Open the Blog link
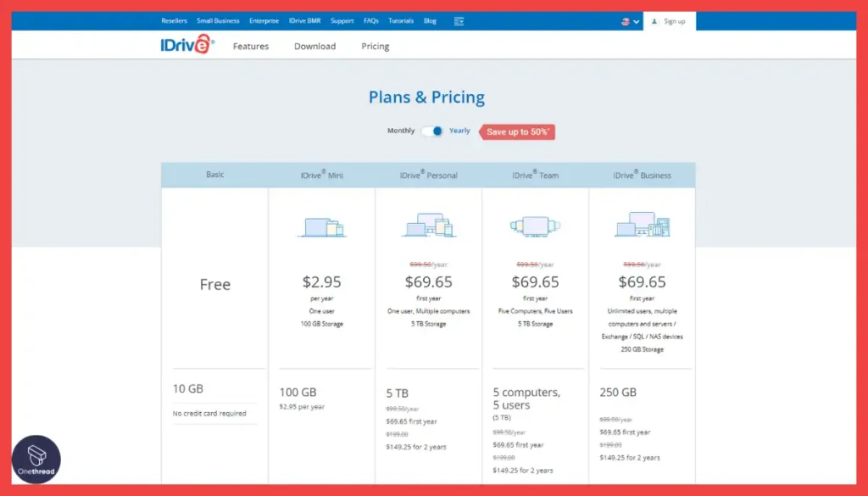868x496 pixels. [430, 20]
